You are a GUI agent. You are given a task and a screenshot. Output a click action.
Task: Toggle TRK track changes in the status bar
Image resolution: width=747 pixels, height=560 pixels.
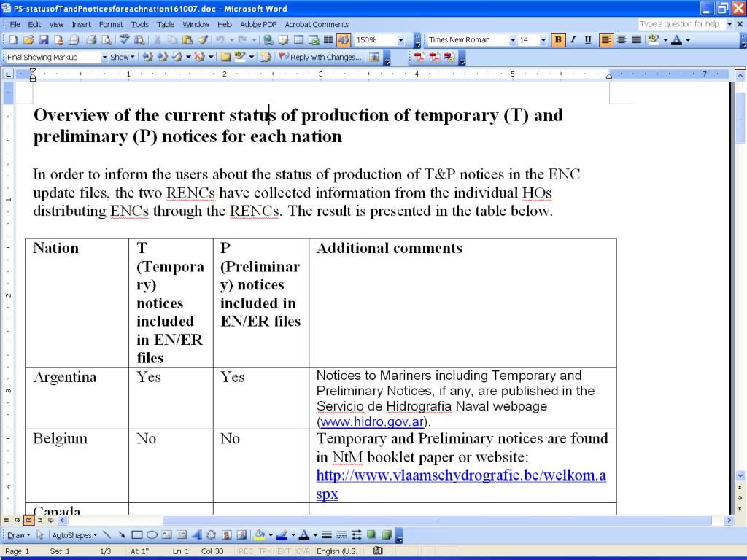pos(265,551)
